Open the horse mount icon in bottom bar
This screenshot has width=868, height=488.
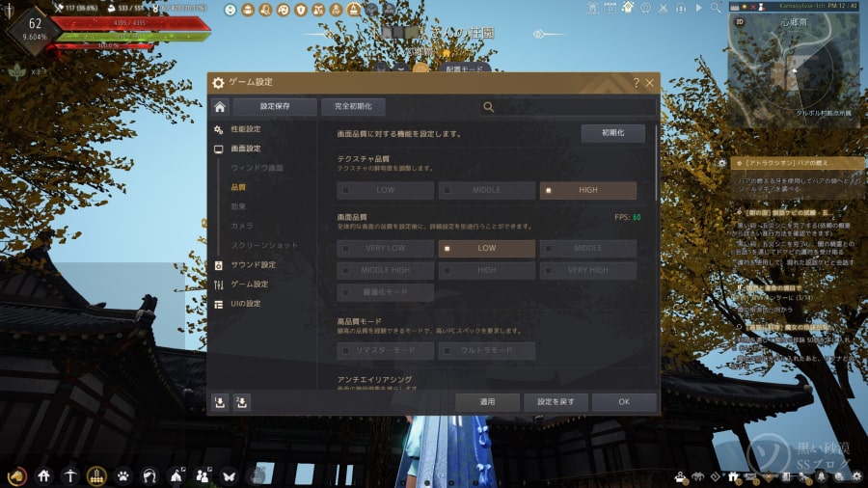coord(16,475)
